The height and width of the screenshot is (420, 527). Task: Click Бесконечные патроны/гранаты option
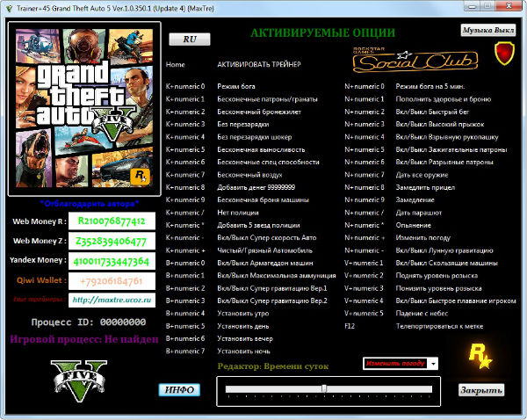pos(267,99)
